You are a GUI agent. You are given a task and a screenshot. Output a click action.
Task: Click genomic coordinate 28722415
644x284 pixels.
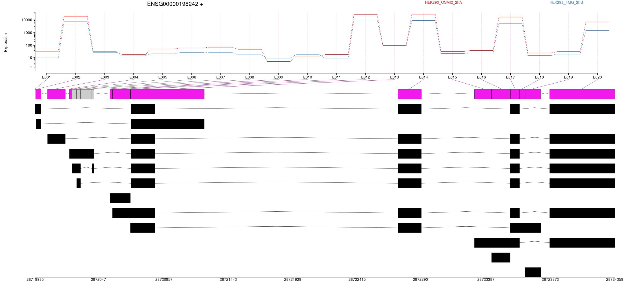357,279
